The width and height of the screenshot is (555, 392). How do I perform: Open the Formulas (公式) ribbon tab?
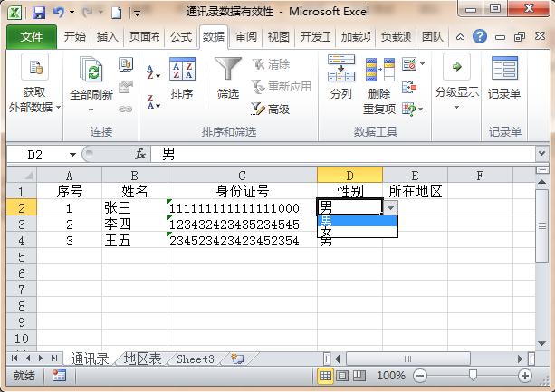coord(181,37)
